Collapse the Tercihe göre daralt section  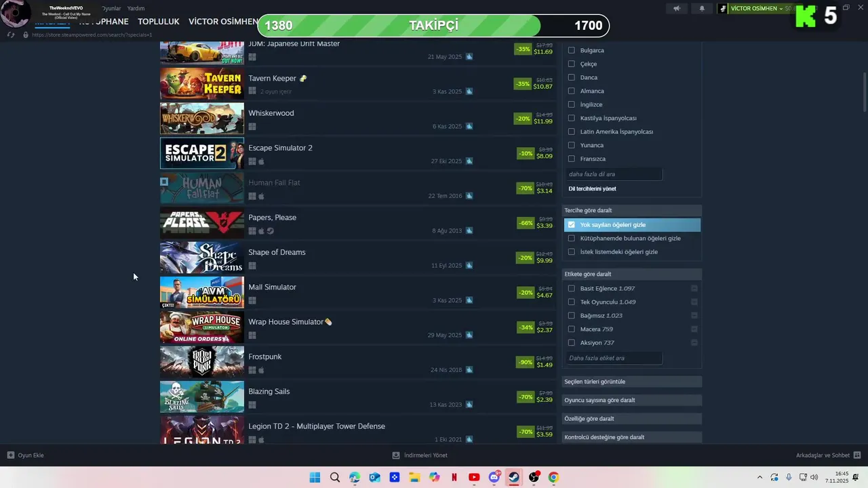pos(632,210)
